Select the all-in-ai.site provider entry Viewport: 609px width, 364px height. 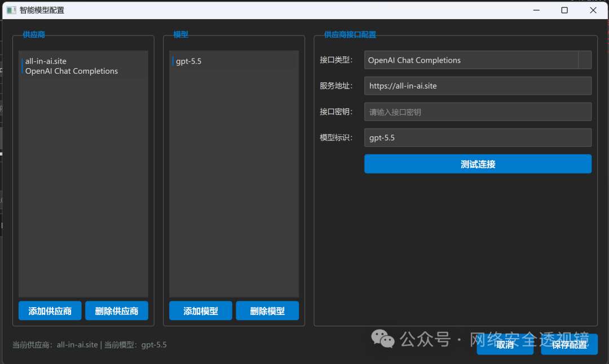tap(83, 66)
